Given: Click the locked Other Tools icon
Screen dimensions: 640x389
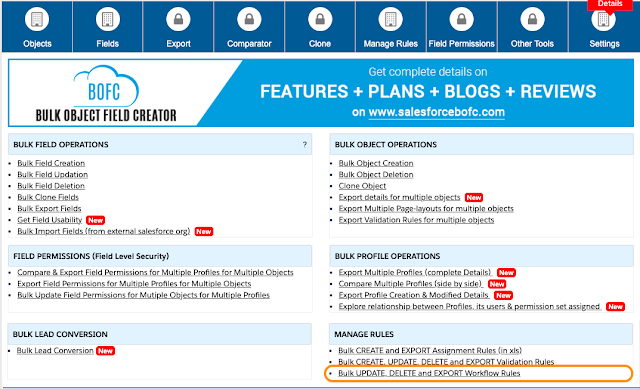Looking at the screenshot, I should [533, 19].
